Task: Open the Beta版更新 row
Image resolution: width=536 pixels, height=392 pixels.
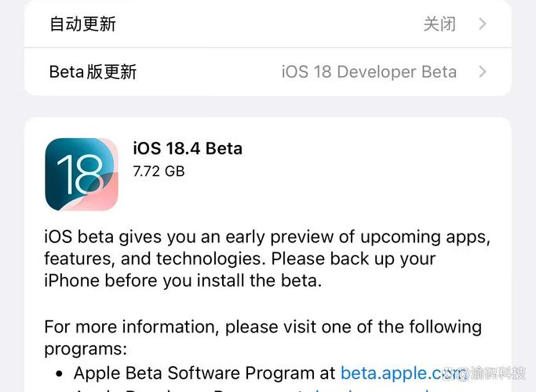Action: 268,72
